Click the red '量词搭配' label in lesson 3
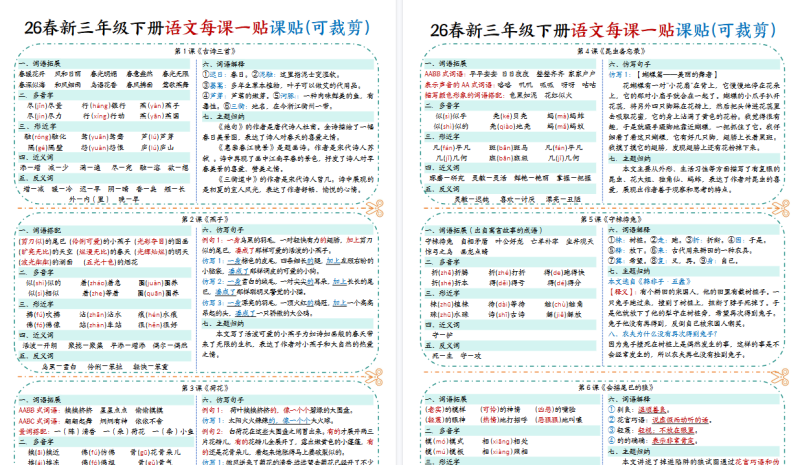This screenshot has width=800, height=465. click(34, 432)
